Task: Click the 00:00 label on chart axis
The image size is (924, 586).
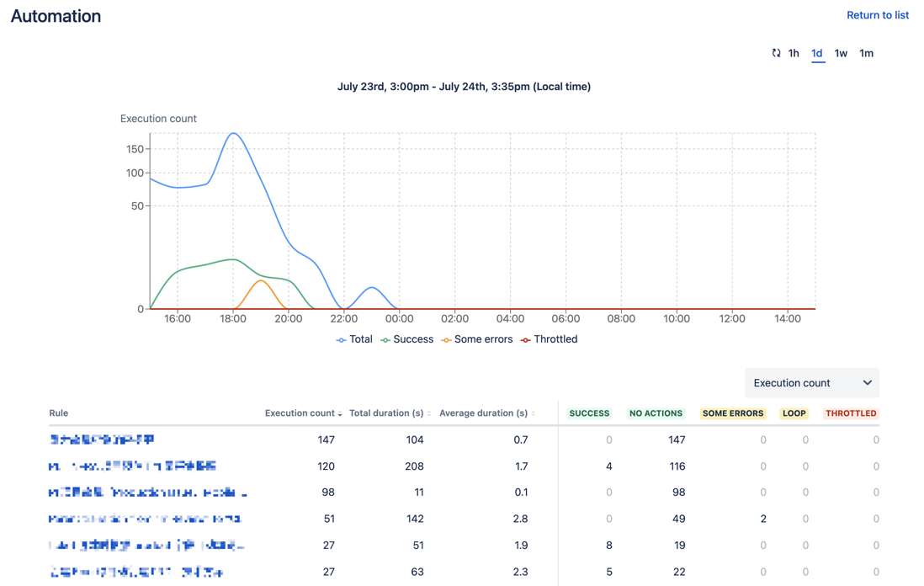Action: click(x=399, y=319)
